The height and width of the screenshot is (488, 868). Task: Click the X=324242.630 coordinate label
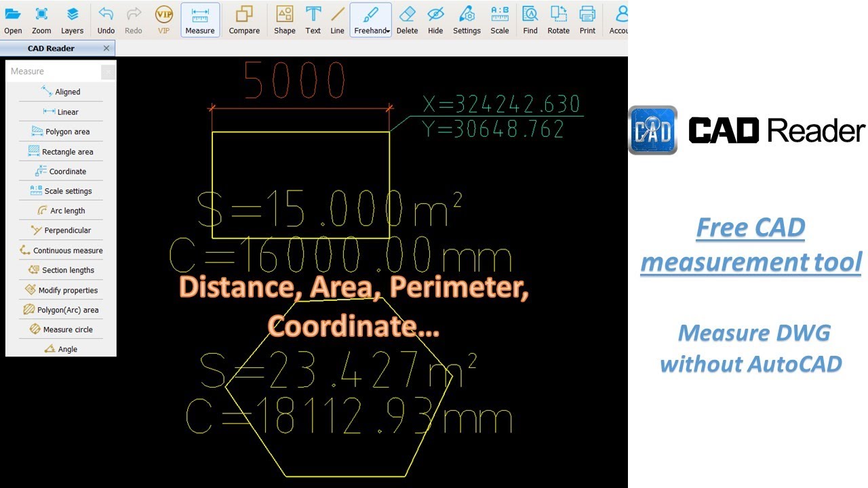[502, 104]
